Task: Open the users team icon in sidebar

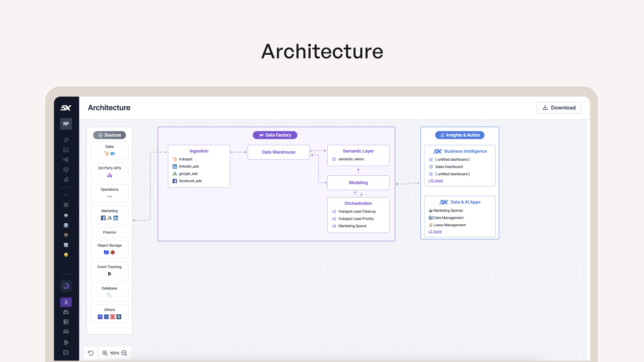Action: click(66, 332)
